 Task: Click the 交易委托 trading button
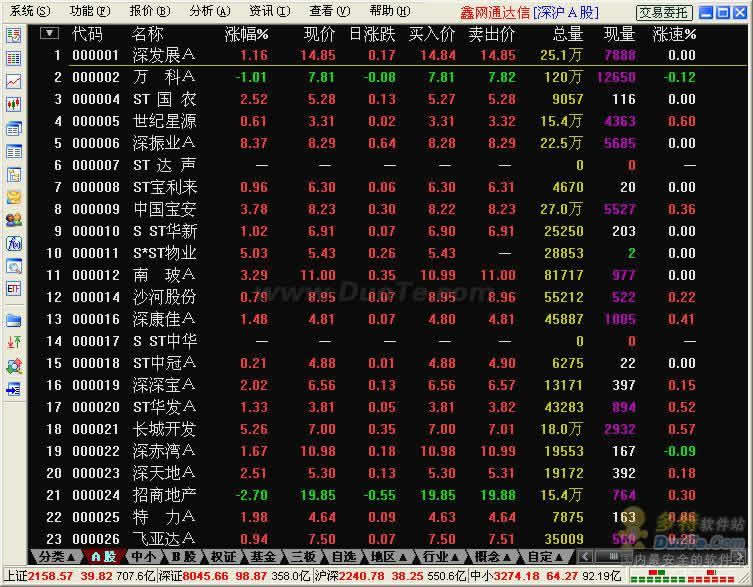pos(664,12)
